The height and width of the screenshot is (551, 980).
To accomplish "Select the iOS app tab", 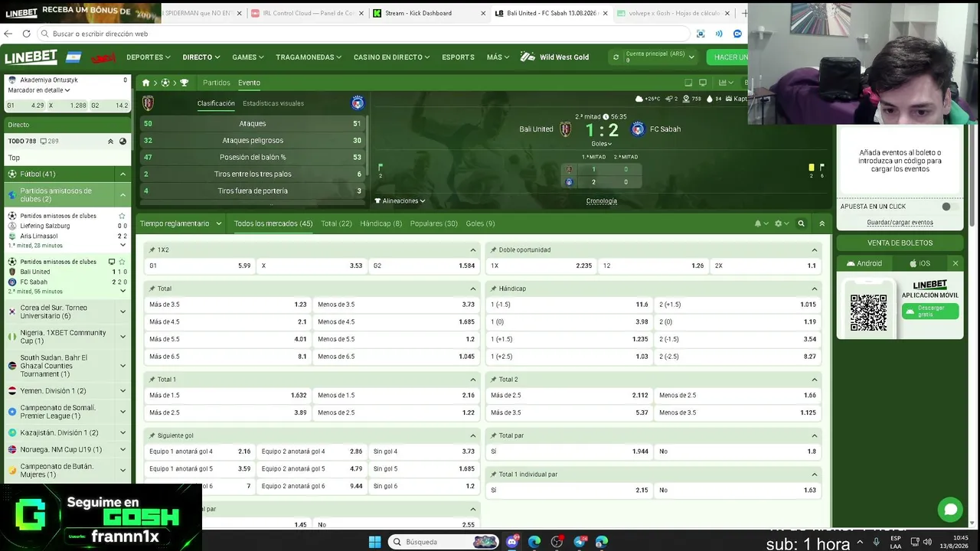I will [920, 263].
